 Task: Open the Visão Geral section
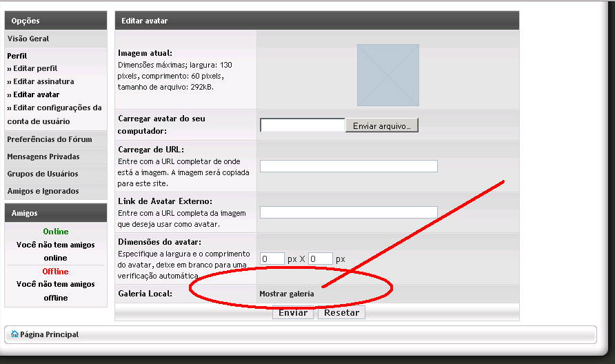(28, 39)
